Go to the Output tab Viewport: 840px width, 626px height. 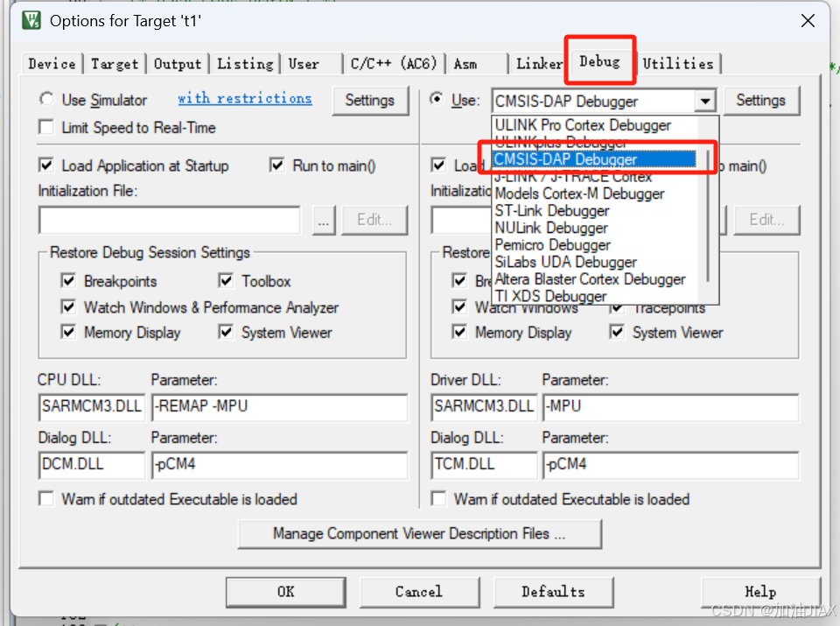178,64
